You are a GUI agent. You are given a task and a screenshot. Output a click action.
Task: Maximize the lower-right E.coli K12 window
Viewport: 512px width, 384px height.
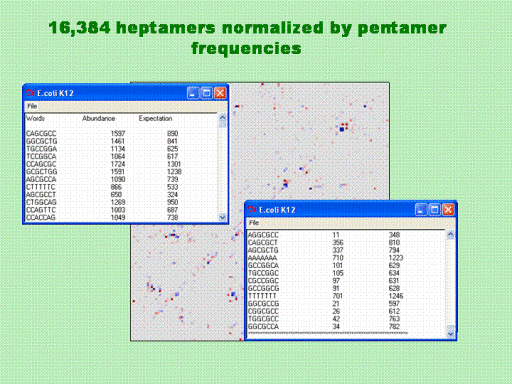click(x=435, y=210)
